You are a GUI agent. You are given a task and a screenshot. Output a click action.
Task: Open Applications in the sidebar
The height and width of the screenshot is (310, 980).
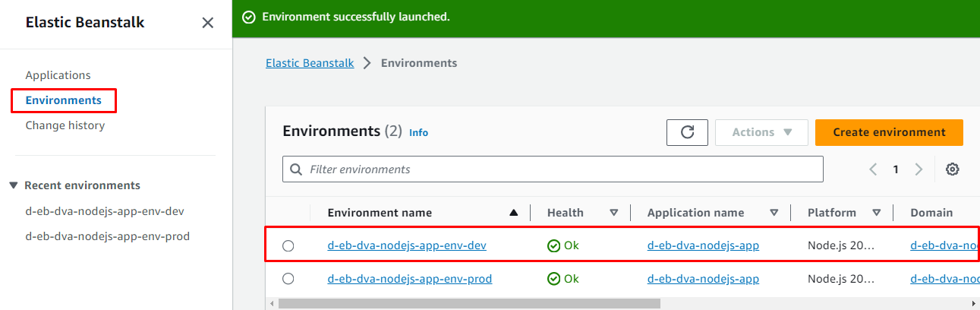pos(58,75)
